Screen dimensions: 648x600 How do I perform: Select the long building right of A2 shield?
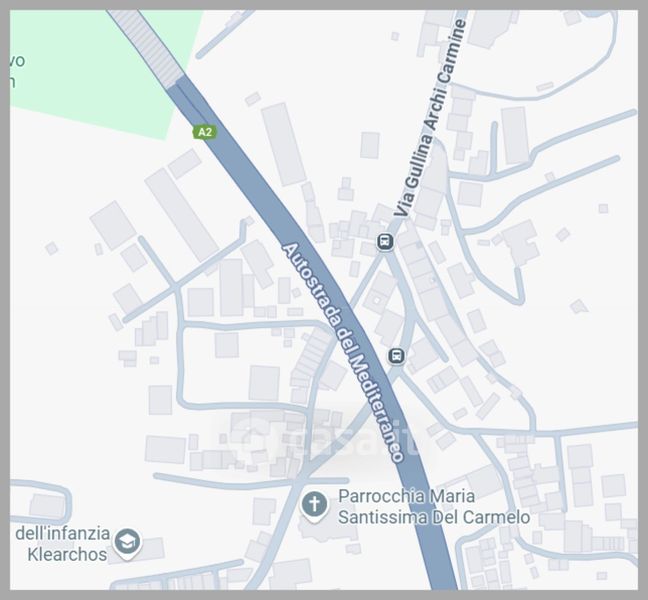[x=284, y=144]
